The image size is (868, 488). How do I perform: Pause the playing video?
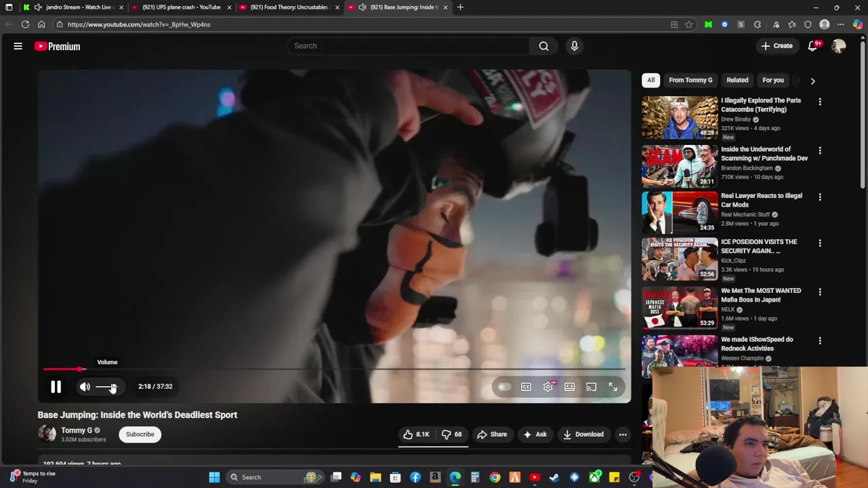[x=56, y=386]
